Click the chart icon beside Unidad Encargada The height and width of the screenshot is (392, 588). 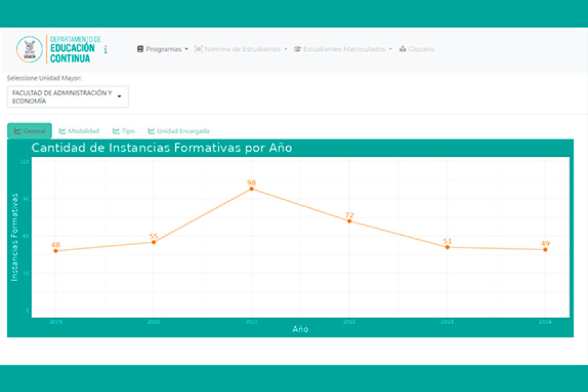(x=153, y=131)
